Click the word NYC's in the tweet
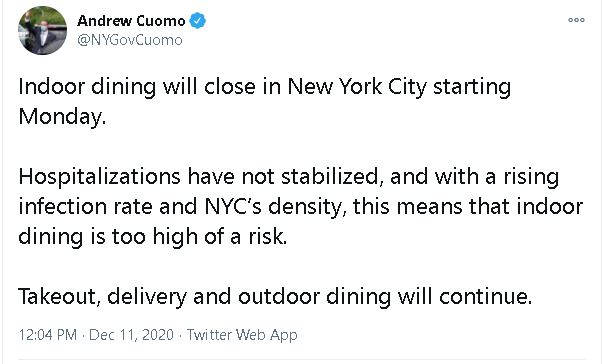The height and width of the screenshot is (364, 603). pyautogui.click(x=233, y=206)
